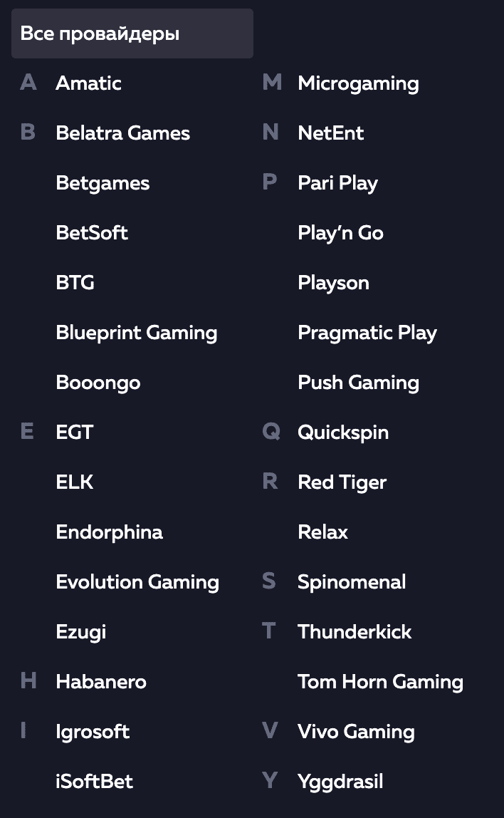504x818 pixels.
Task: Open Quickspin provider
Action: coord(342,433)
